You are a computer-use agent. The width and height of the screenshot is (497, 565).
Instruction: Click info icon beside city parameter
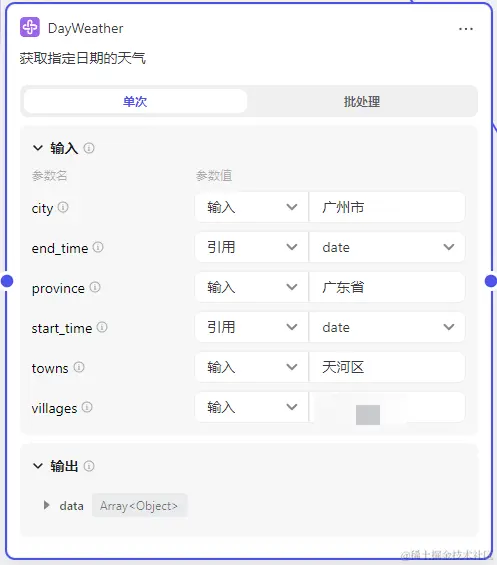click(63, 207)
